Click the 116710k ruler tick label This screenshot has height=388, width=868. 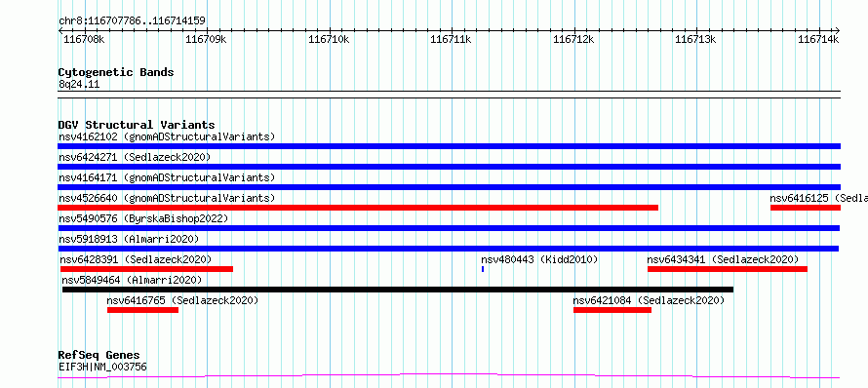point(329,39)
